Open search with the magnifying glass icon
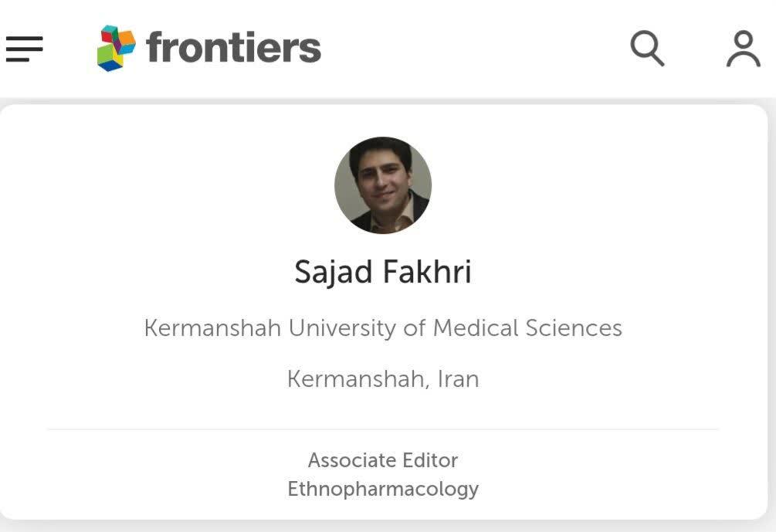Viewport: 776px width, 532px height. 646,48
